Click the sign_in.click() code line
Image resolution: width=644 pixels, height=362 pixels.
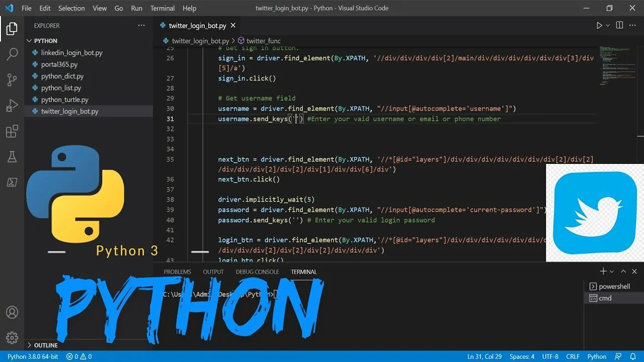tap(247, 78)
